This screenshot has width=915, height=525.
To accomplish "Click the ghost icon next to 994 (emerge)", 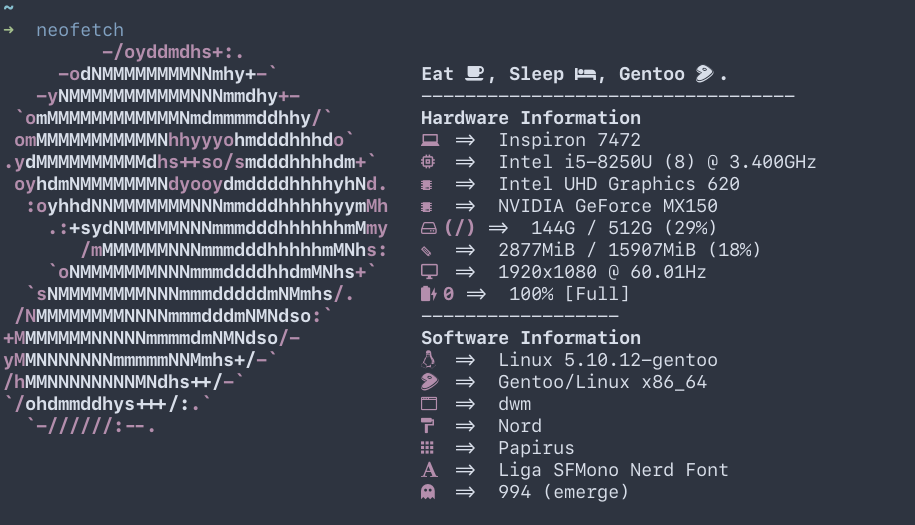I will tap(429, 492).
